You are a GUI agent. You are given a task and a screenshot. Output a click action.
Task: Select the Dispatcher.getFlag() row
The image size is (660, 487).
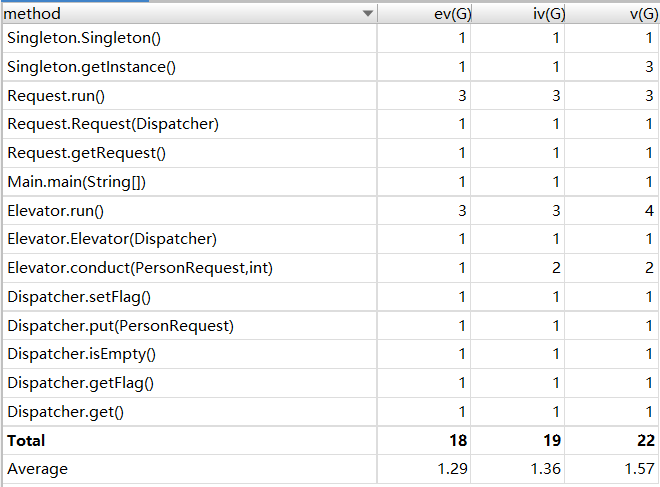pyautogui.click(x=330, y=383)
